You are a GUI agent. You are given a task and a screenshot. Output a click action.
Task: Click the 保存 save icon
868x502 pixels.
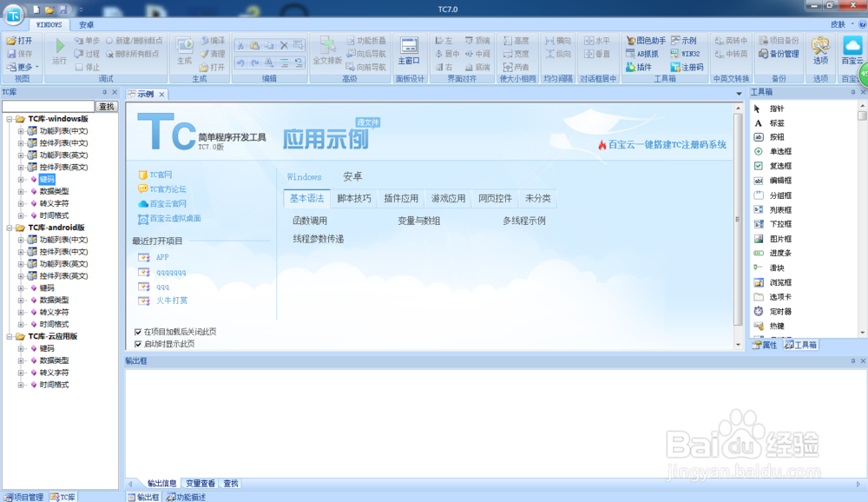(11, 54)
